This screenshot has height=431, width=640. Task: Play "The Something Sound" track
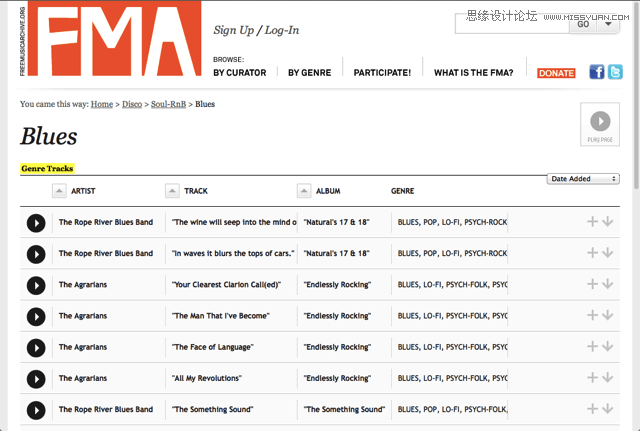36,410
